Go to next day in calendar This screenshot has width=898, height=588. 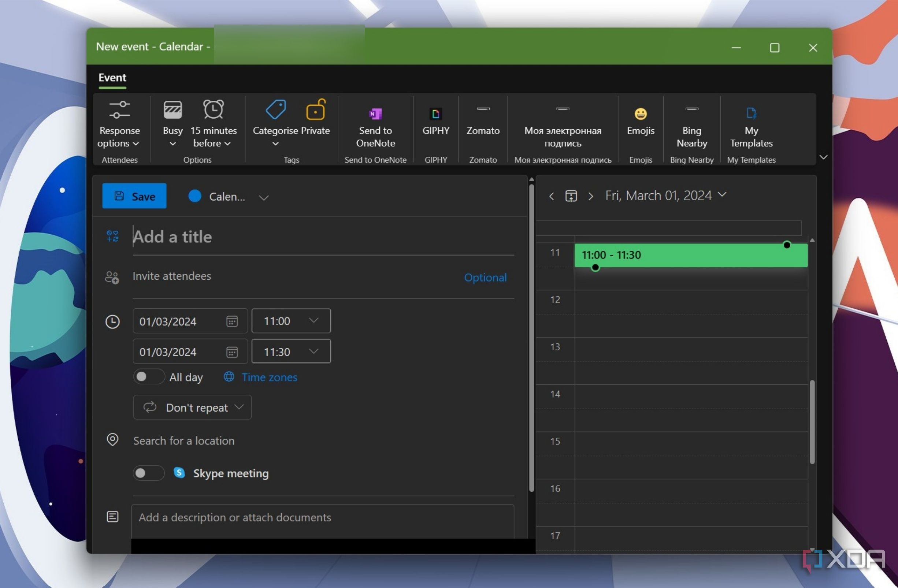click(x=591, y=196)
